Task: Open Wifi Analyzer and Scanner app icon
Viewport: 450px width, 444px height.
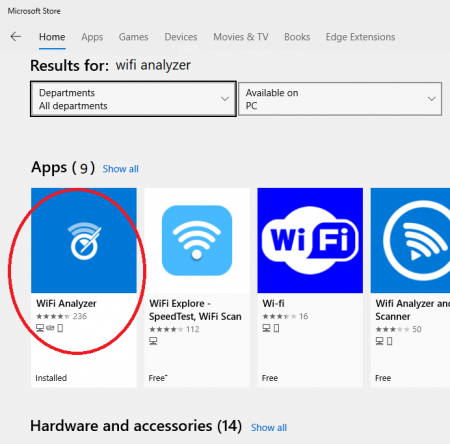Action: pyautogui.click(x=410, y=240)
